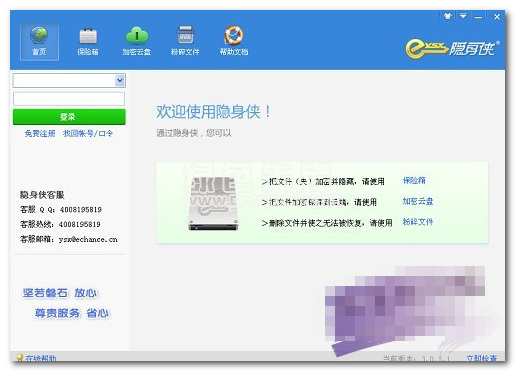Open 在线帮助 link in status bar
Image resolution: width=516 pixels, height=372 pixels.
41,358
